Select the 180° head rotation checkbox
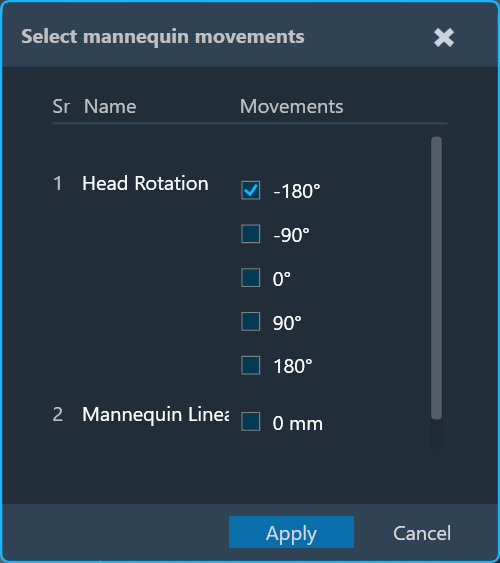Image resolution: width=500 pixels, height=563 pixels. (251, 365)
